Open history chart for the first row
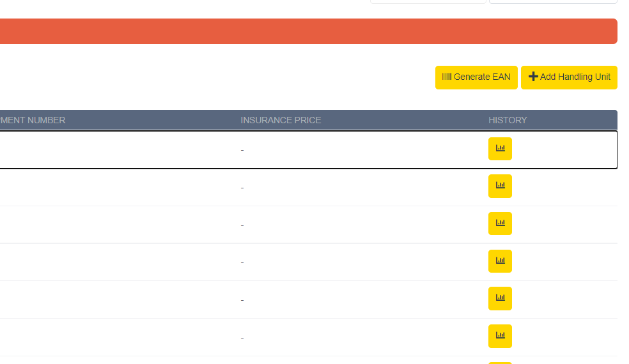The width and height of the screenshot is (629, 364). click(x=500, y=149)
